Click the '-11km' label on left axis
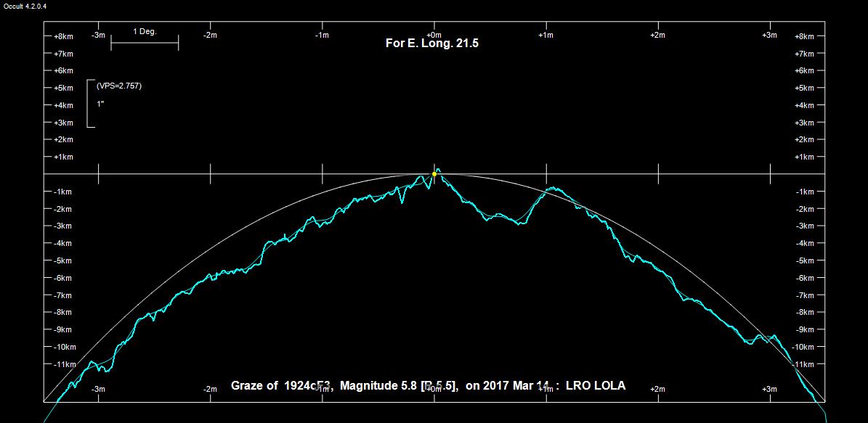The height and width of the screenshot is (423, 868). [65, 364]
